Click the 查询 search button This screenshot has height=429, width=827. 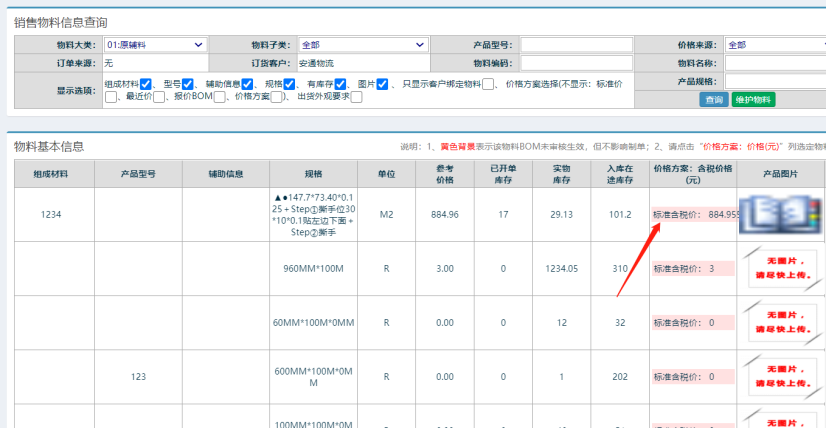714,100
